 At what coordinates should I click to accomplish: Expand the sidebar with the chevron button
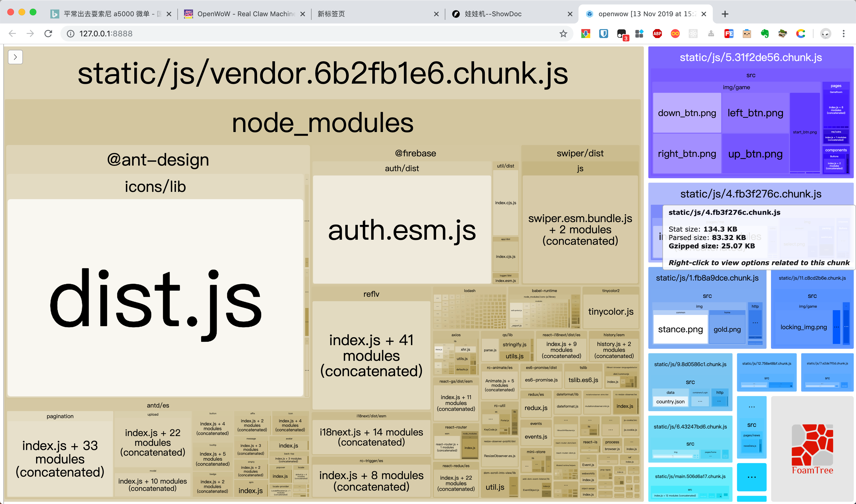click(x=15, y=57)
